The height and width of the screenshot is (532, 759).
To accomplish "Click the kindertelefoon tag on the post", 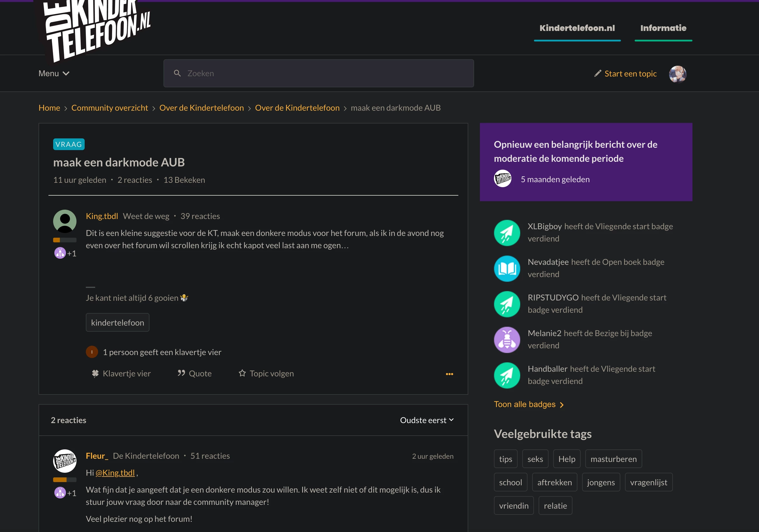I will click(x=117, y=323).
